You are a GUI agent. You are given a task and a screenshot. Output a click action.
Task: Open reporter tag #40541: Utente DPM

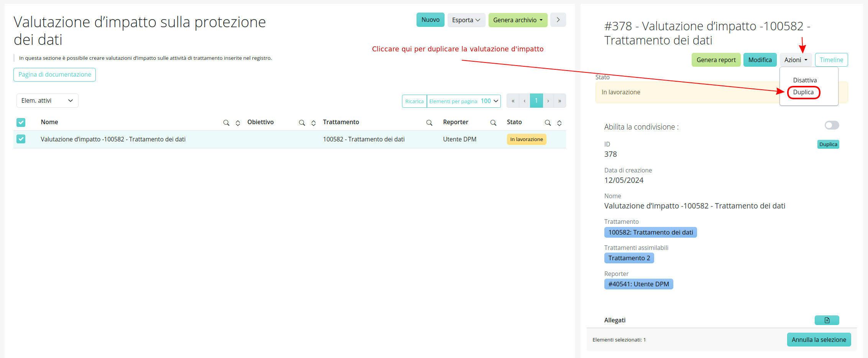[x=638, y=284]
